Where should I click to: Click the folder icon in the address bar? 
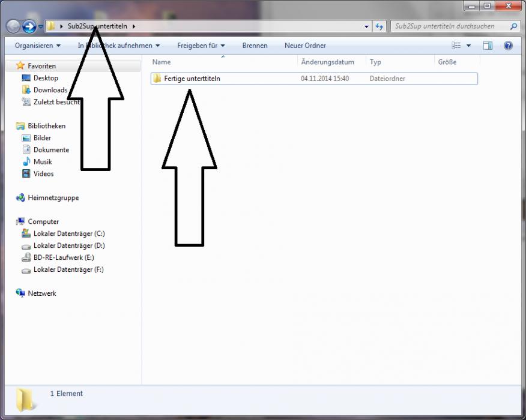tap(51, 26)
